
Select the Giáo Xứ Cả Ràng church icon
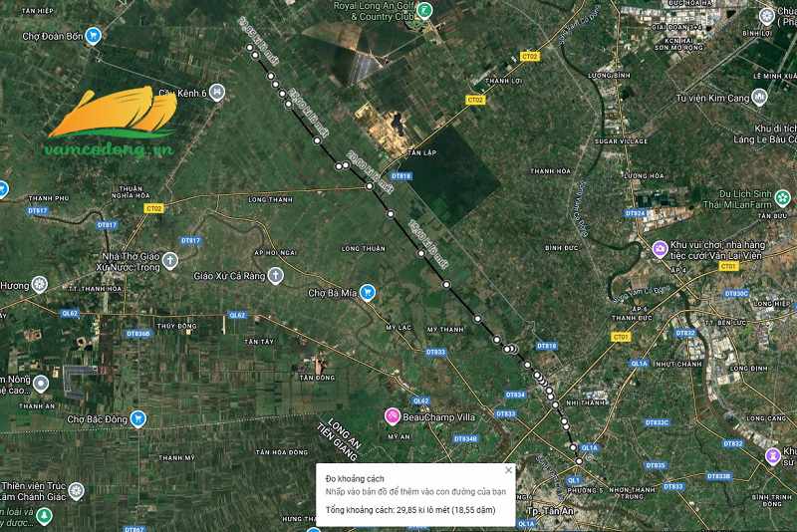point(276,275)
